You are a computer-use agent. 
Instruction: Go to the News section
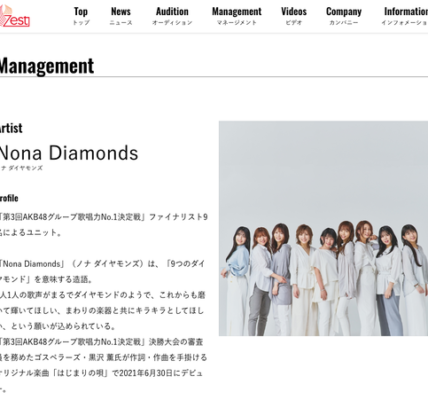[121, 16]
